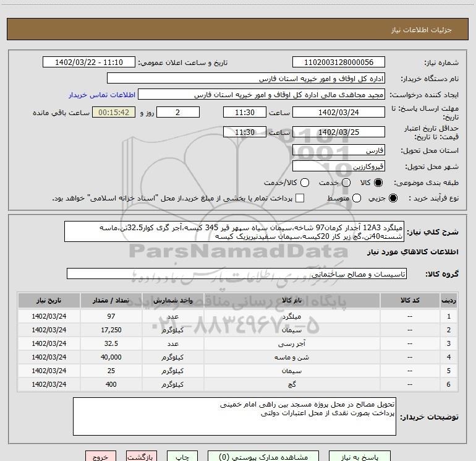This screenshot has height=461, width=476.
Task: Click need number field 1102003128000056
Action: pyautogui.click(x=339, y=62)
